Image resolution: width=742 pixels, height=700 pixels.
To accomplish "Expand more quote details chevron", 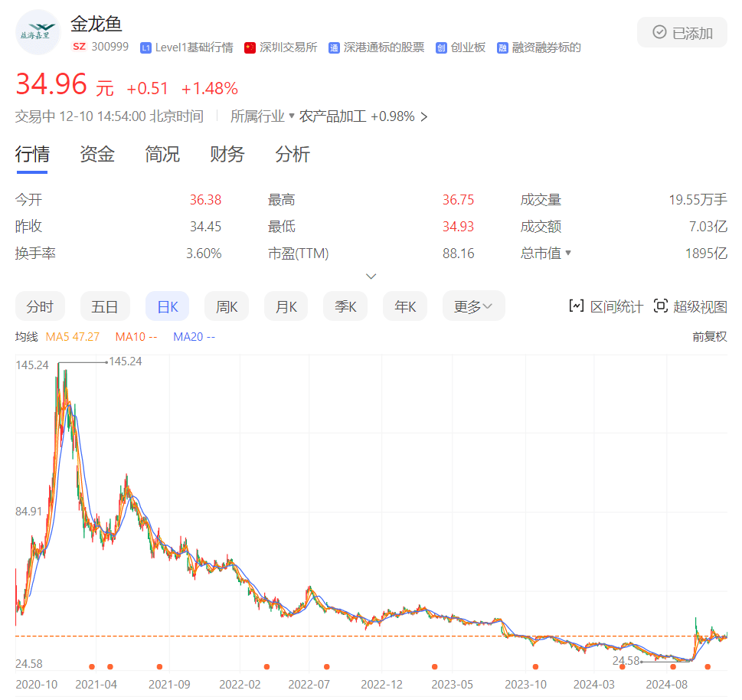I will (x=371, y=276).
